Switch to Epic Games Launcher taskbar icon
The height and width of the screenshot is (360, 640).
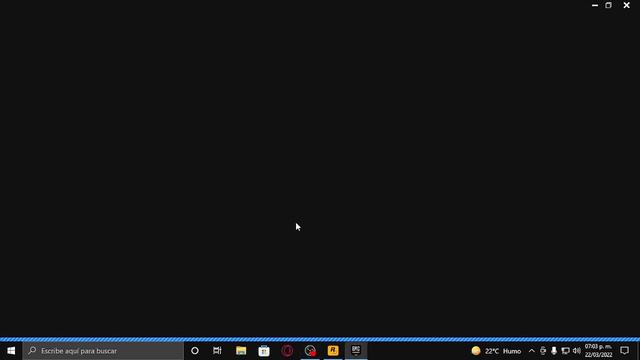pos(356,351)
